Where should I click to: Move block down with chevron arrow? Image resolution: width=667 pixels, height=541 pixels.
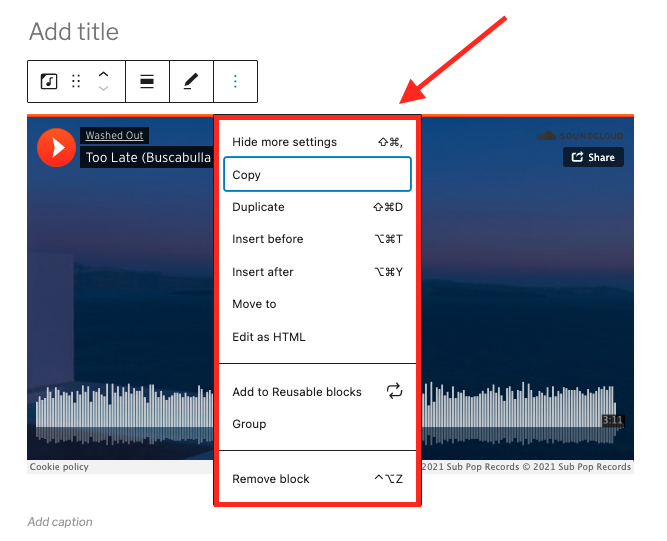(103, 88)
